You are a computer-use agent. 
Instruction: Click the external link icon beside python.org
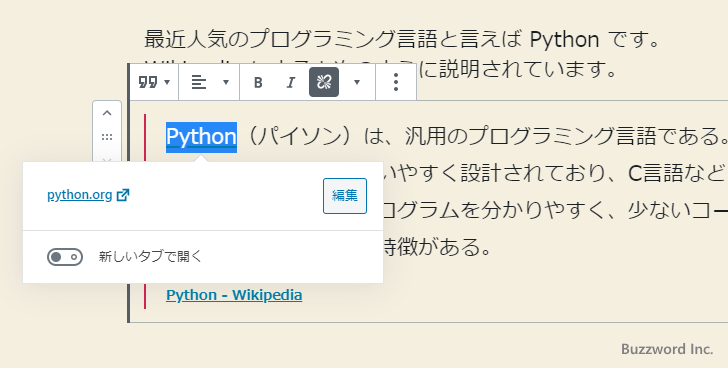tap(123, 194)
